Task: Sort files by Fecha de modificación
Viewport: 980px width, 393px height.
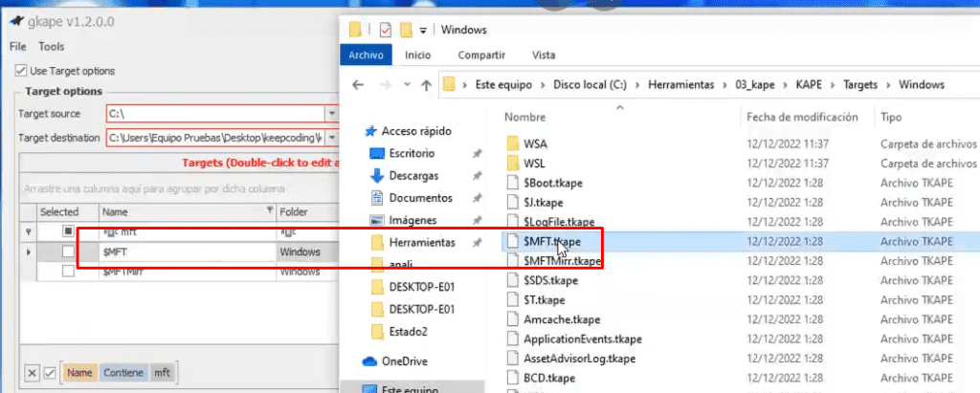Action: pos(802,117)
